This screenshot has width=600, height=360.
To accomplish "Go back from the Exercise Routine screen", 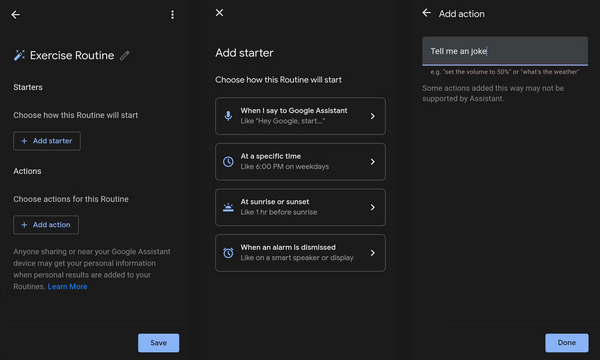I will 15,15.
